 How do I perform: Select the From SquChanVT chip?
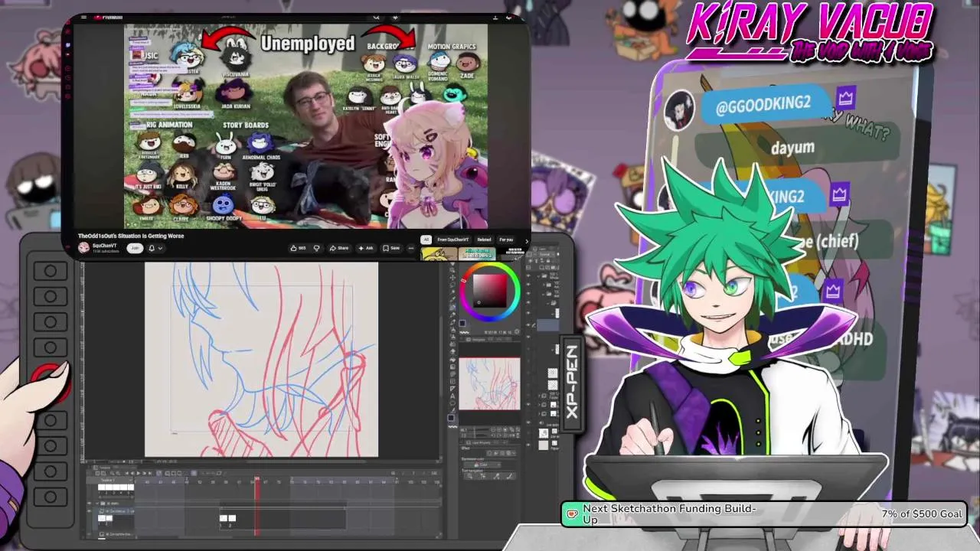pos(452,240)
